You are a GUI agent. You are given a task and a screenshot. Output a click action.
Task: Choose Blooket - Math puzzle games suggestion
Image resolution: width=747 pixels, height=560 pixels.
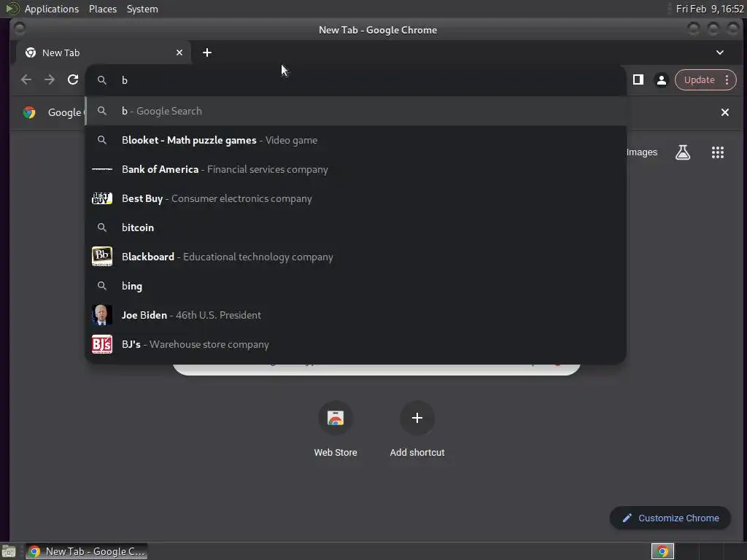(x=355, y=140)
